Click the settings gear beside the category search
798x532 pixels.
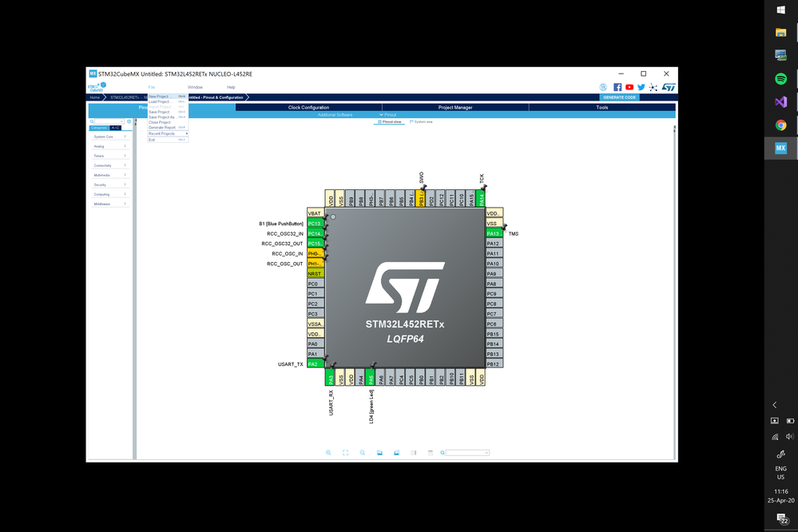(129, 121)
